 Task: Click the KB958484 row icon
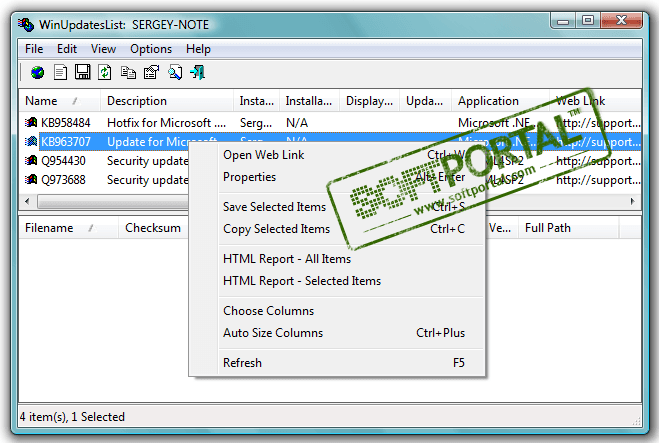31,123
